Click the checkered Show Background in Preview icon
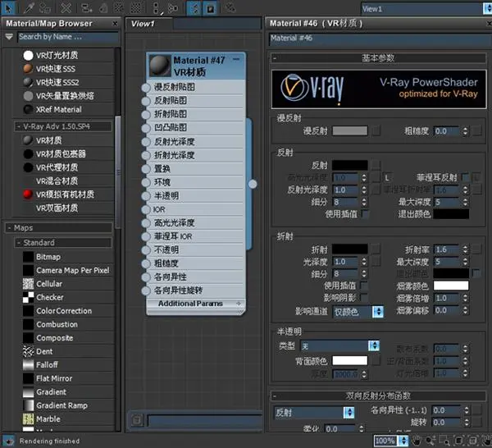This screenshot has width=492, height=448. [x=135, y=8]
